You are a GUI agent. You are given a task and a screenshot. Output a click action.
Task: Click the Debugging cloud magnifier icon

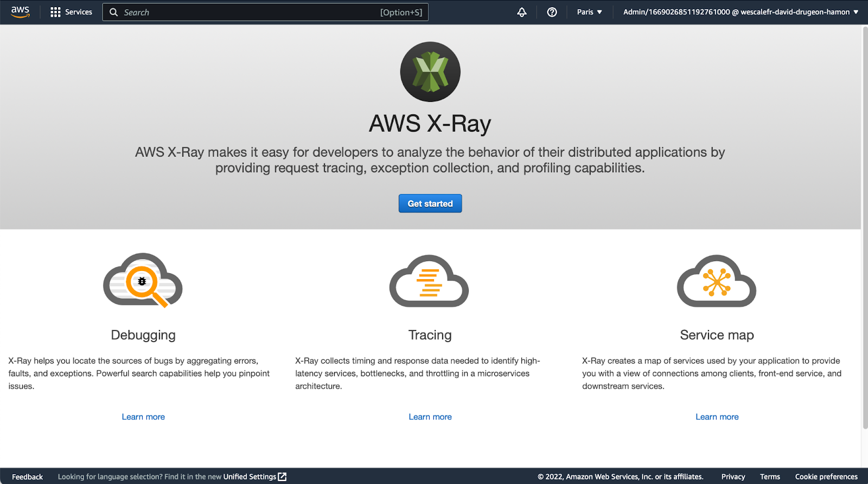tap(143, 280)
